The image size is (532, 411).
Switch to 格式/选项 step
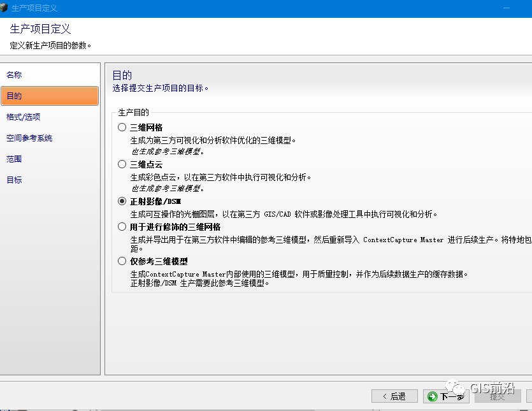click(x=23, y=117)
